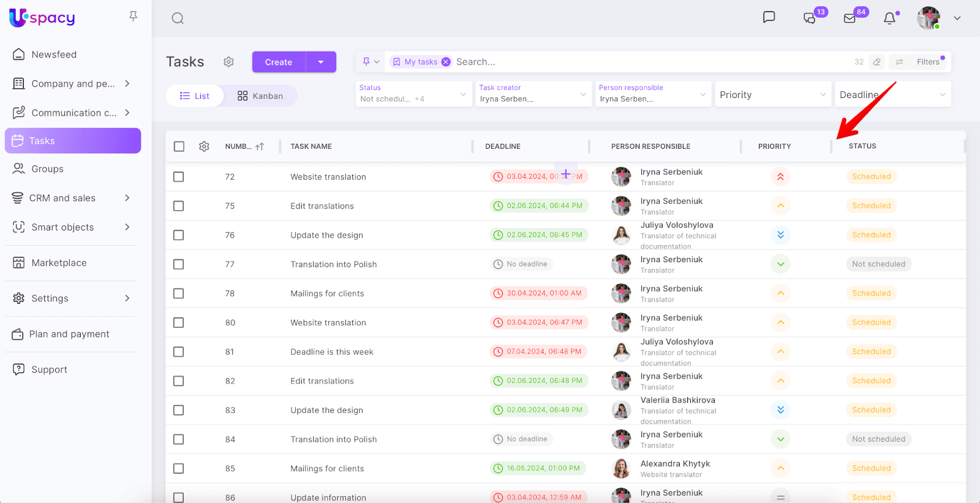The height and width of the screenshot is (503, 980).
Task: Select the checkbox for task 77
Action: click(x=179, y=265)
